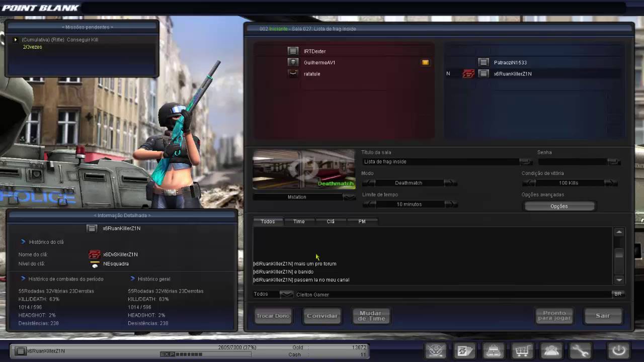Select next game mode with right arrow
Viewport: 644px width, 362px height.
pos(451,183)
